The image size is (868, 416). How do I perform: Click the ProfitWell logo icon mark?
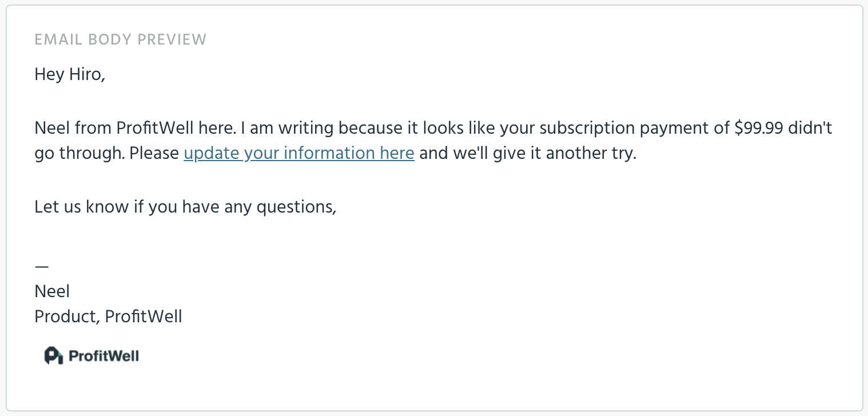[x=53, y=355]
